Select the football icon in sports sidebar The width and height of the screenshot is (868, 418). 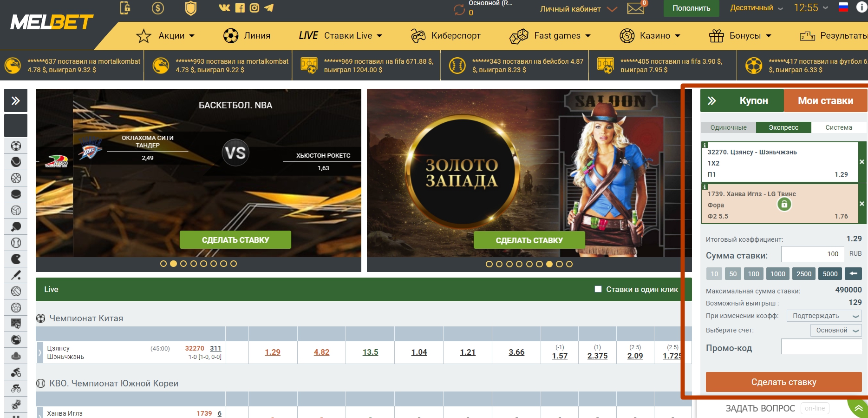[16, 146]
